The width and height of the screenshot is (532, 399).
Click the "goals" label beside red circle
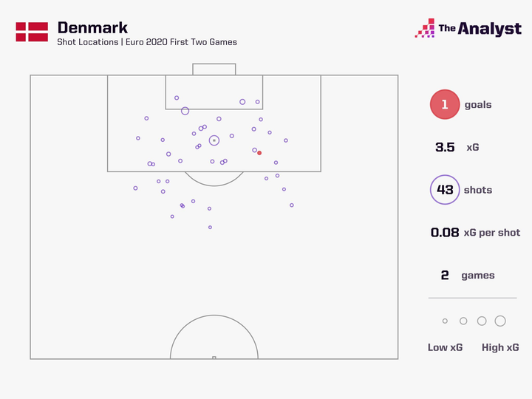pos(478,105)
